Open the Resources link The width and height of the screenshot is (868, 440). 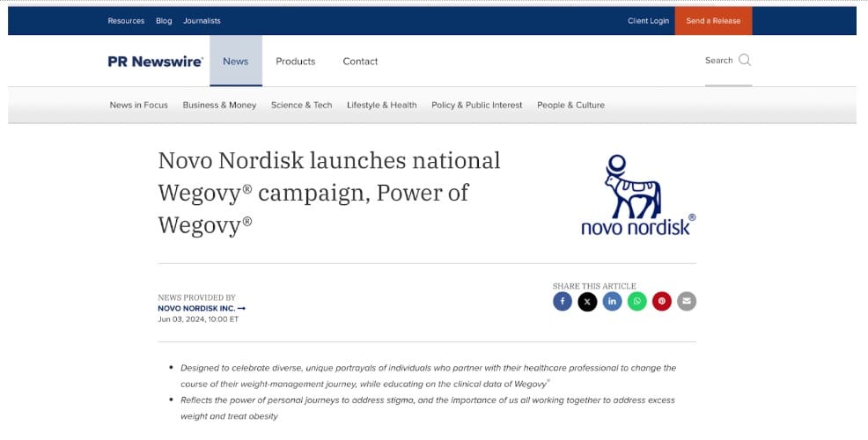tap(126, 21)
